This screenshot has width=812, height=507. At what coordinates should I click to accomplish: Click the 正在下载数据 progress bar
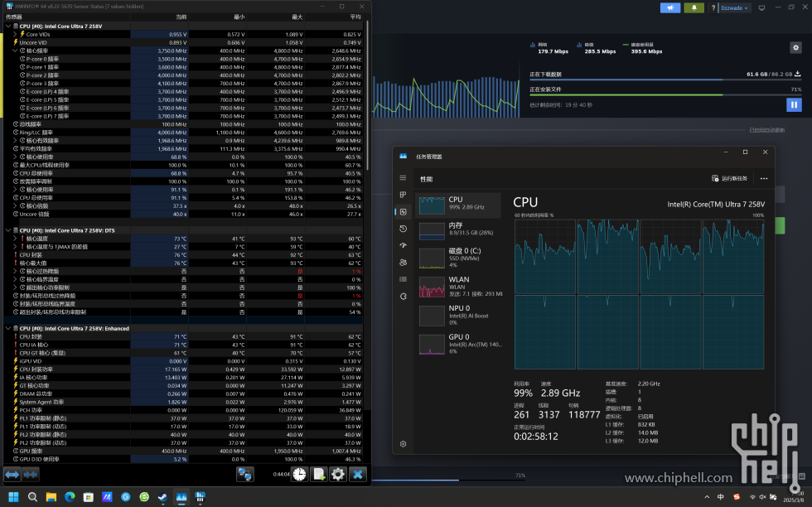[665, 80]
